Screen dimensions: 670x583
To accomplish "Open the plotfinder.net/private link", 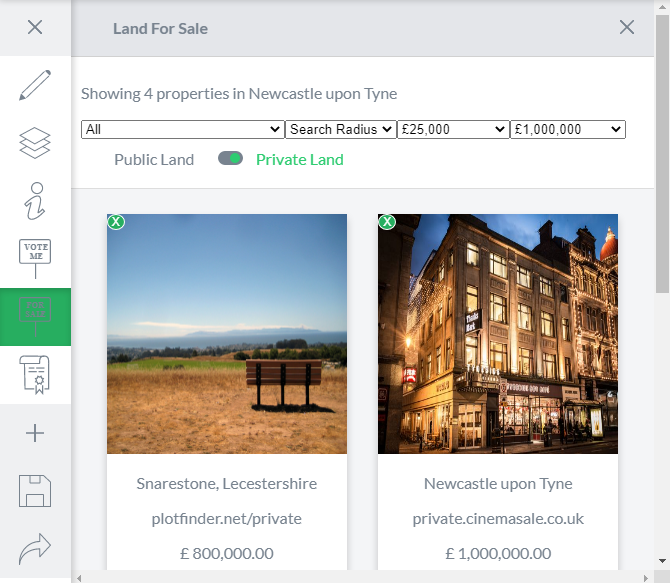I will pos(226,519).
